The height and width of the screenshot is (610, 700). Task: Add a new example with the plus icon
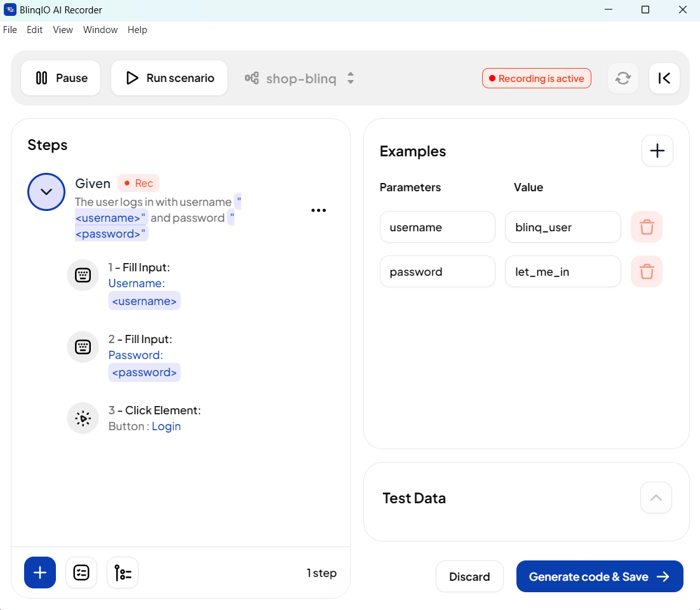click(x=657, y=151)
